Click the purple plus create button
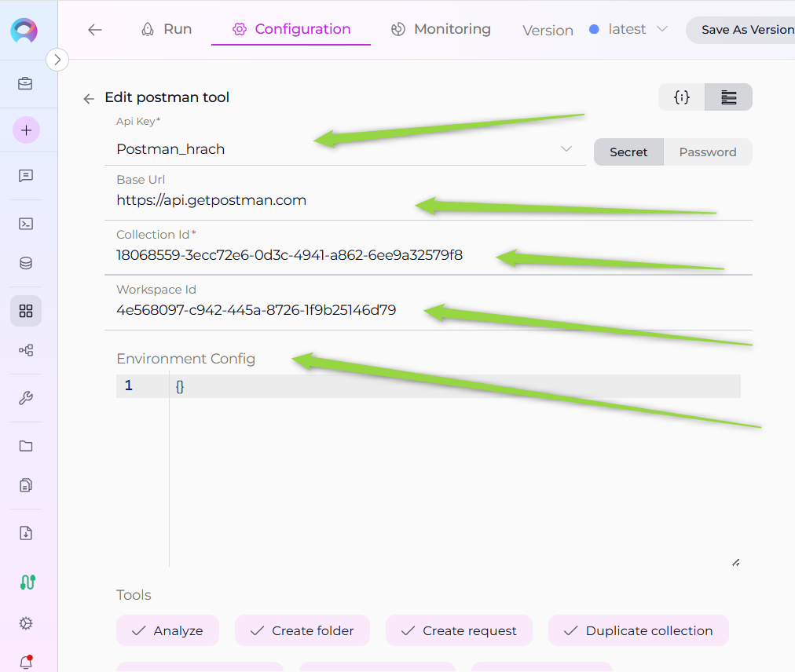 26,130
